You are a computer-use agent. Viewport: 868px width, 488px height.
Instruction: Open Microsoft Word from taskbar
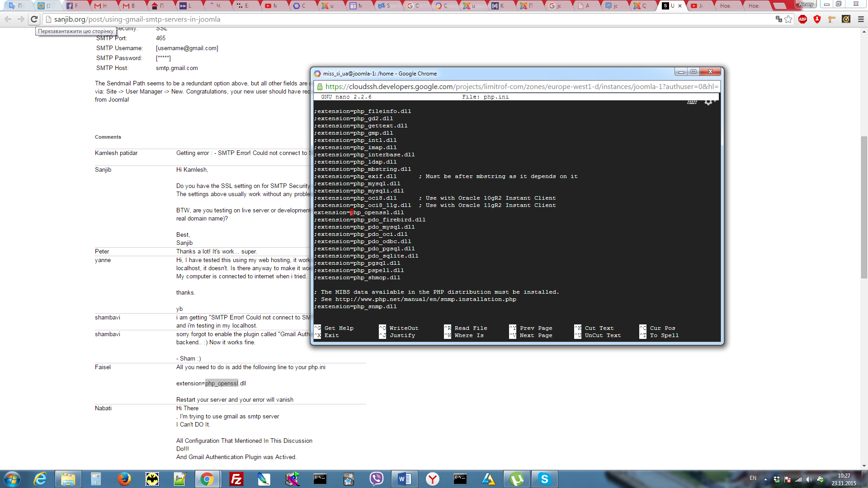[x=405, y=479]
